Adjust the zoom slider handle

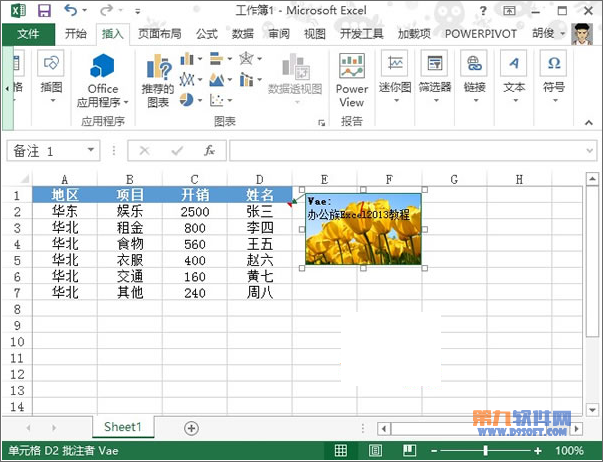click(486, 450)
